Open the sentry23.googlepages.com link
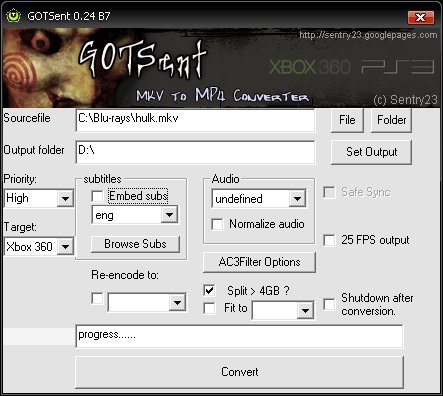This screenshot has height=396, width=443. (368, 35)
